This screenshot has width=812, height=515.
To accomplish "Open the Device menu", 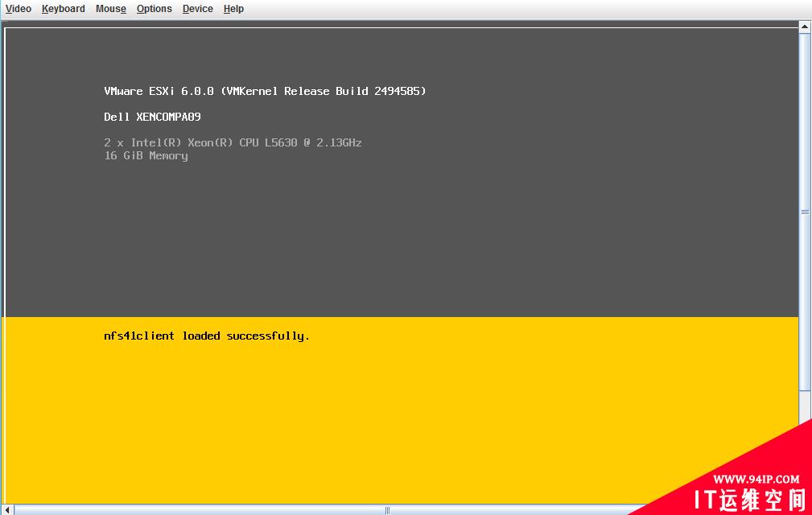I will click(x=198, y=9).
